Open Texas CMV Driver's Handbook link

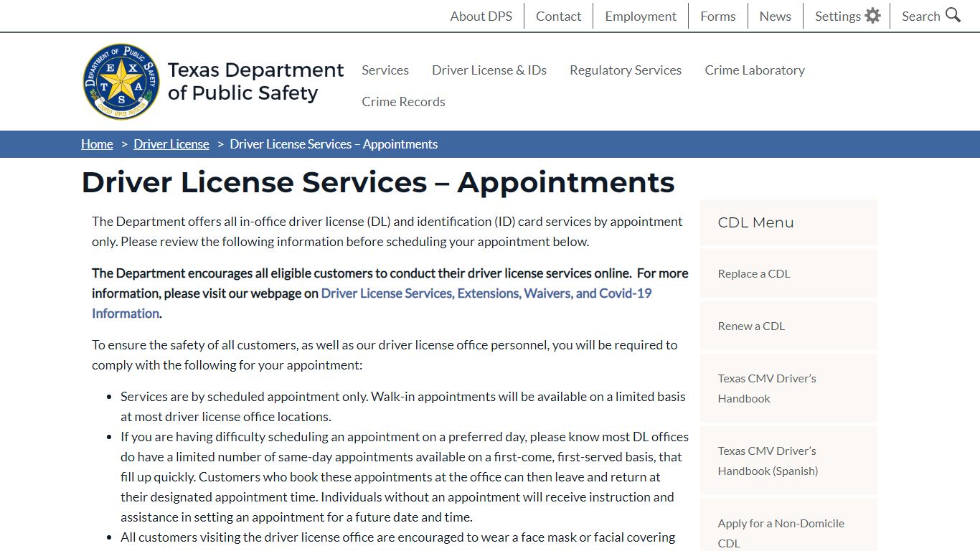(788, 388)
